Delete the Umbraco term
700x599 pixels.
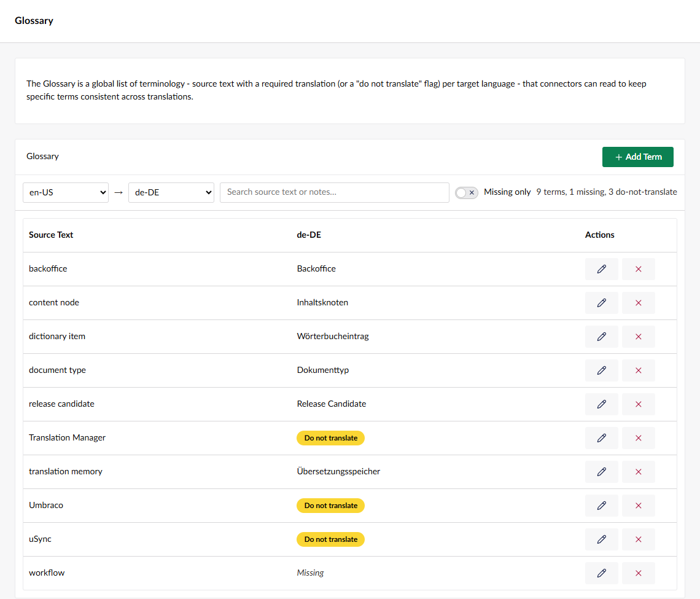click(639, 506)
